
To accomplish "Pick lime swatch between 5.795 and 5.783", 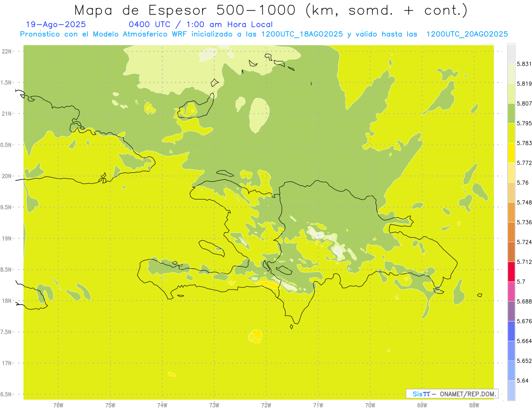I will click(511, 133).
